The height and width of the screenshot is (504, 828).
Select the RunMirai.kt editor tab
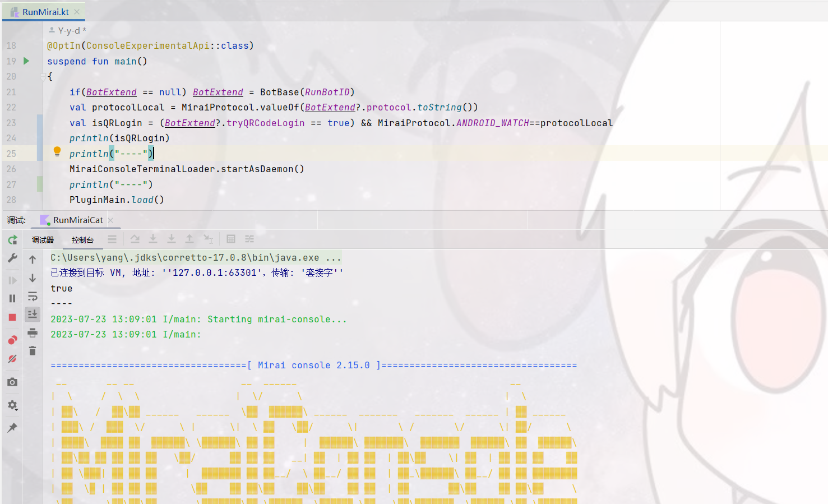click(39, 11)
